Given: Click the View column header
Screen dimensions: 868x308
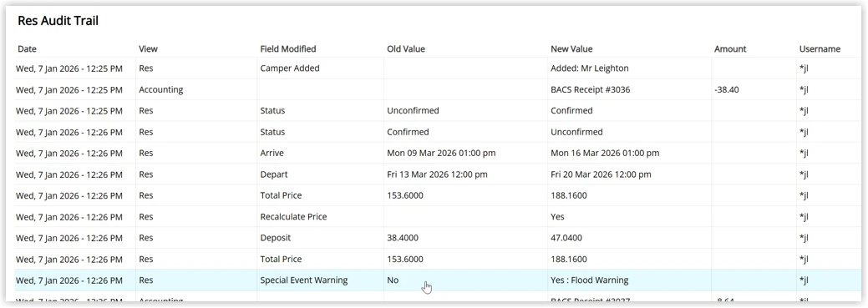Looking at the screenshot, I should click(x=148, y=48).
